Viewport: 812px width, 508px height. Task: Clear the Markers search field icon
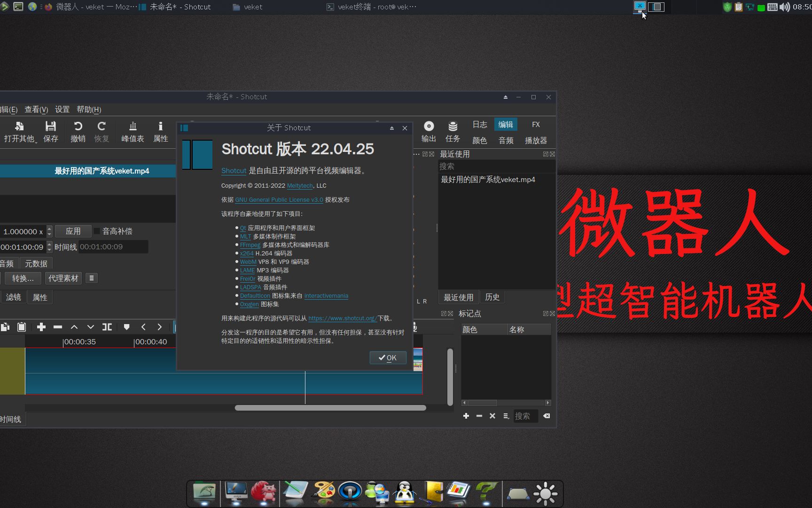(547, 416)
